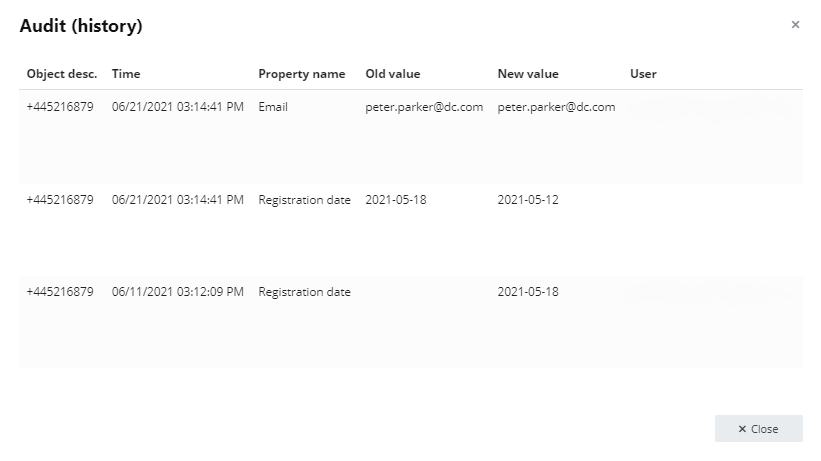Sort by the Time column header

pos(126,74)
